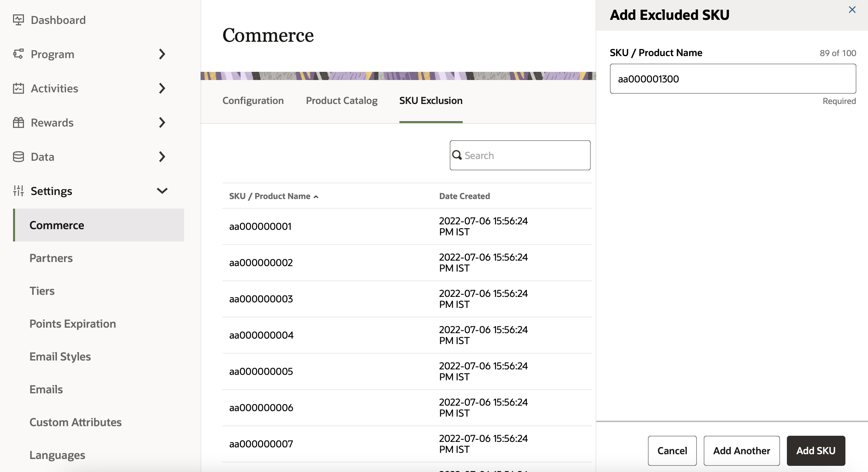Click the Rewards gift icon
Screen dimensions: 868x472
(x=18, y=122)
